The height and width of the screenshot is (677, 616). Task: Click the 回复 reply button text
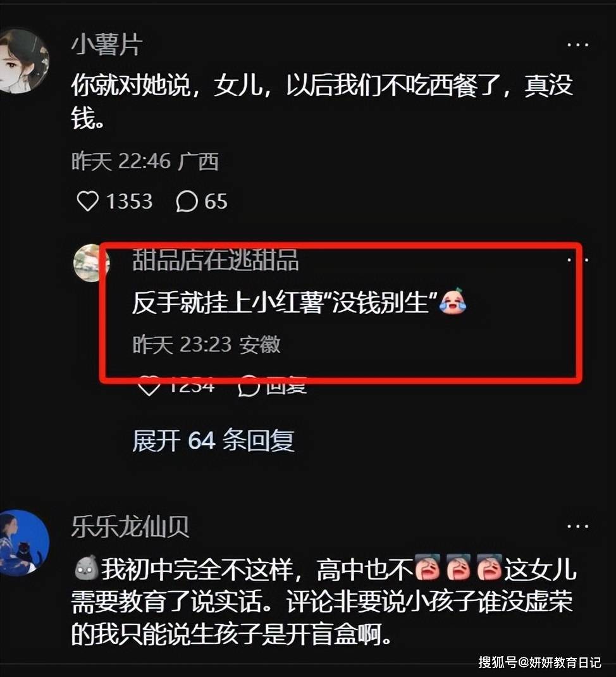(x=286, y=385)
